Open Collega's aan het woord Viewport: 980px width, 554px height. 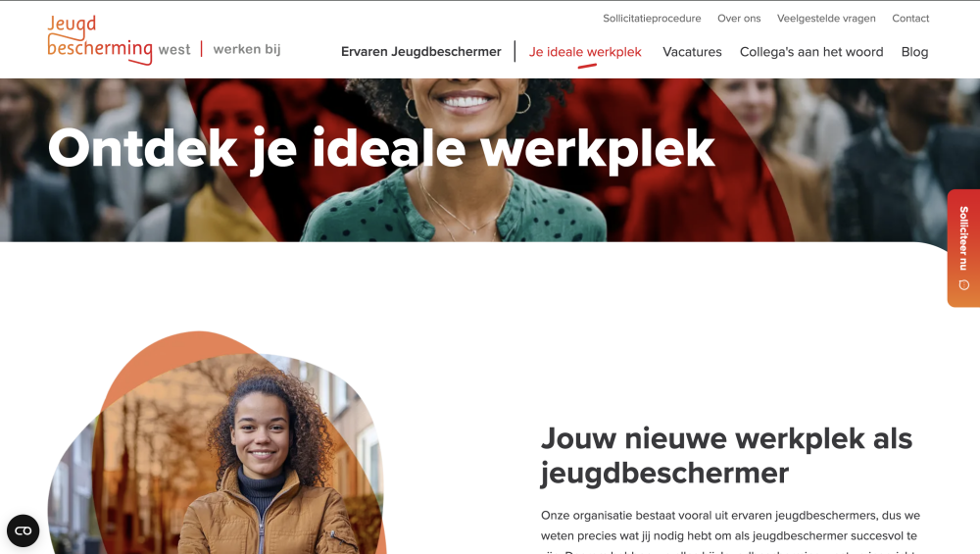[811, 52]
